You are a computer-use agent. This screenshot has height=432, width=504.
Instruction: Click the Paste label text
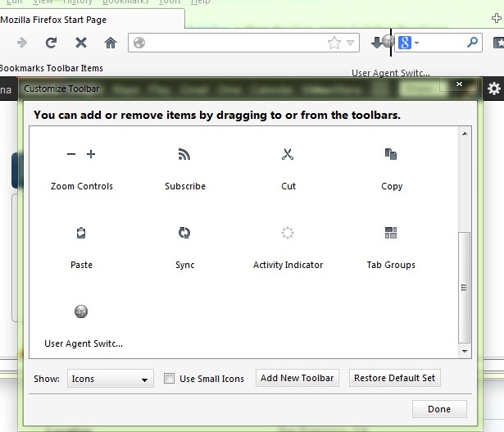[x=81, y=265]
